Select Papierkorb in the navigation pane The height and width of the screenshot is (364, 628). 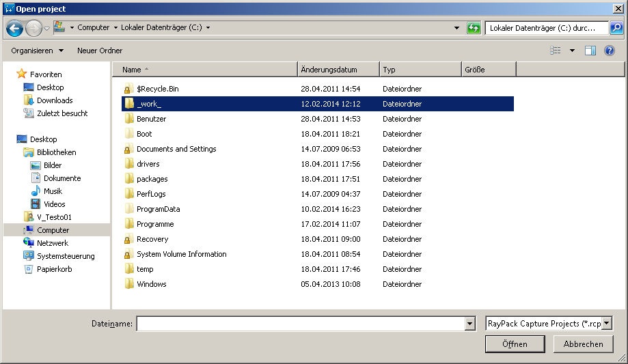[x=54, y=269]
